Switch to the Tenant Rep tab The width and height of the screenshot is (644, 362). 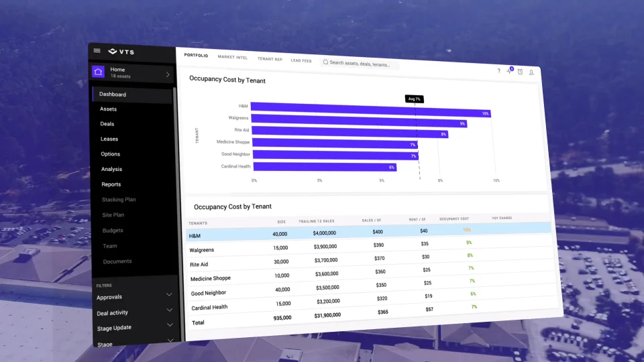coord(270,59)
